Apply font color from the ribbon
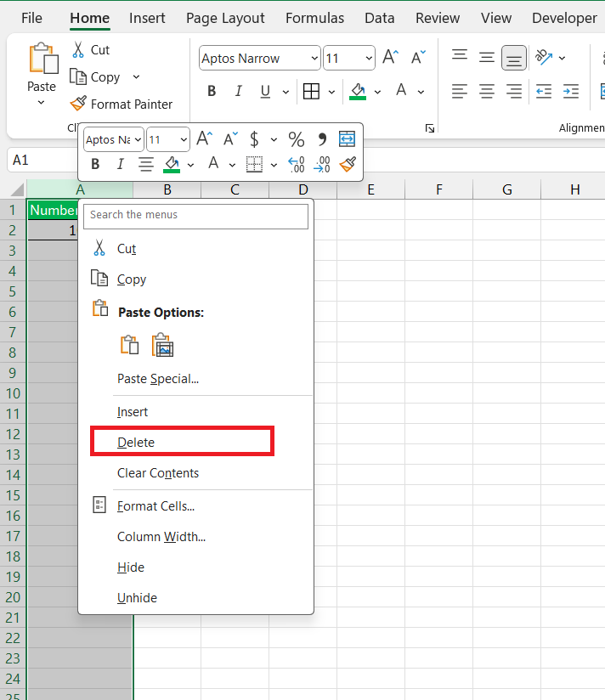605x700 pixels. point(401,91)
